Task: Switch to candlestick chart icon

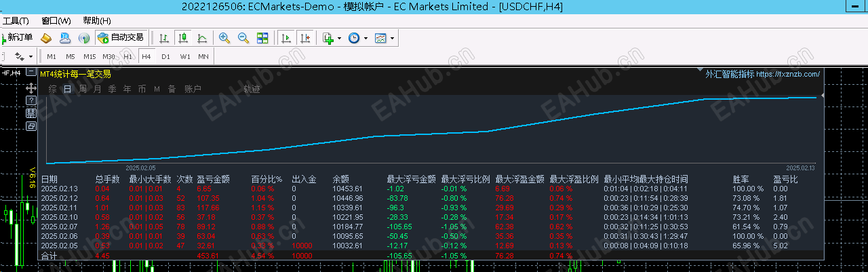Action: click(183, 38)
